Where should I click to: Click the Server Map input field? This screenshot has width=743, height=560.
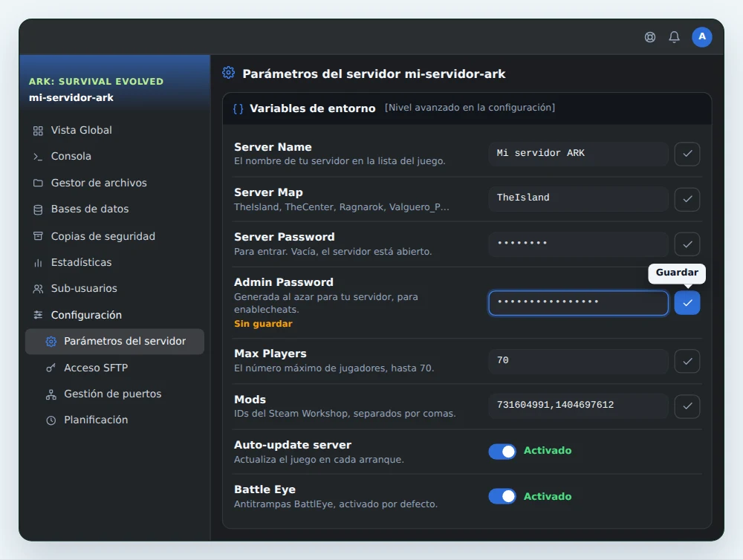(578, 198)
